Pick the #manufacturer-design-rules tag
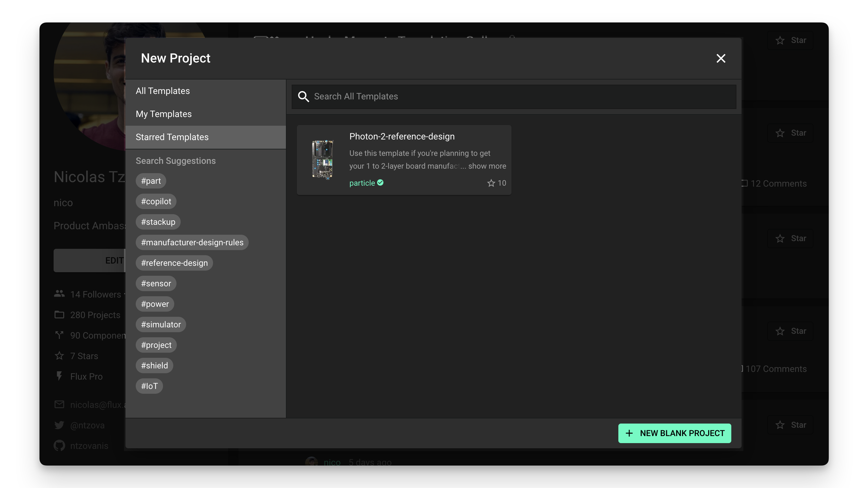 (192, 242)
